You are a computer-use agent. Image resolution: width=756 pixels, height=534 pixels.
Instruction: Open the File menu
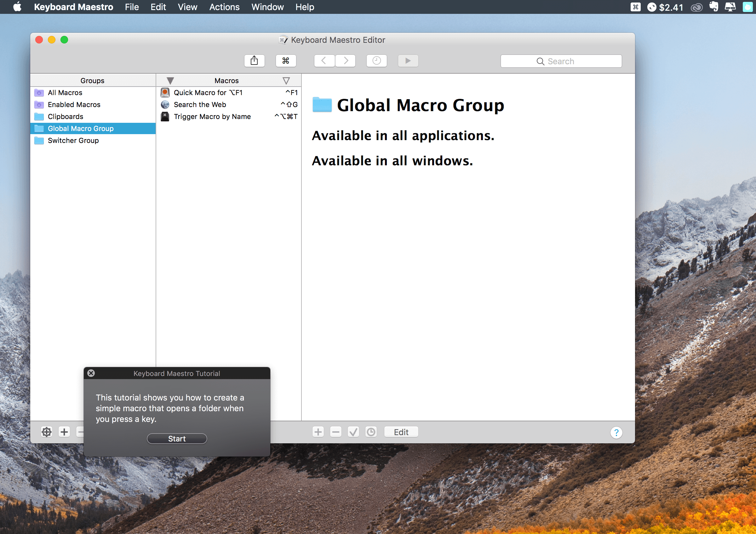click(x=132, y=7)
